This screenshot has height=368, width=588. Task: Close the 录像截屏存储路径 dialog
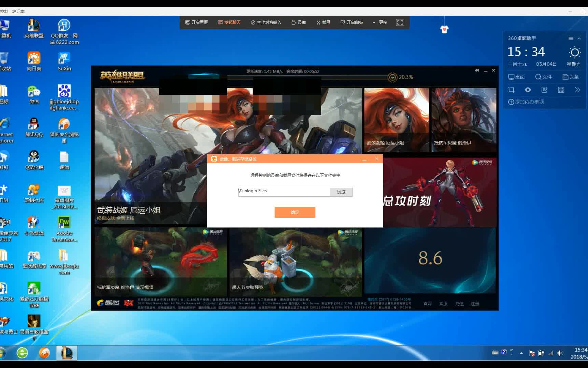[376, 159]
